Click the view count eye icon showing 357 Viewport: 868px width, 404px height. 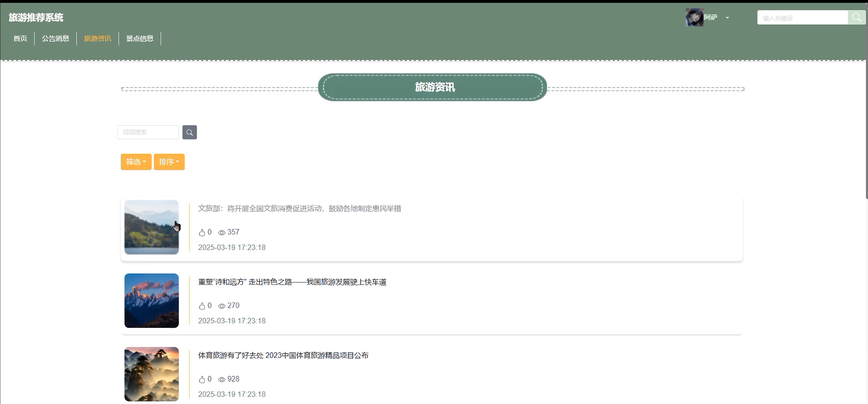[222, 232]
